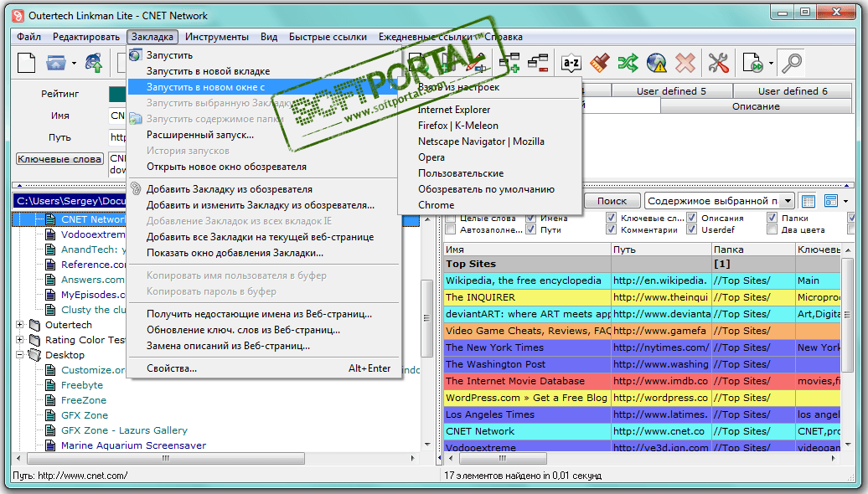Expand the Outertech folder tree node

20,325
